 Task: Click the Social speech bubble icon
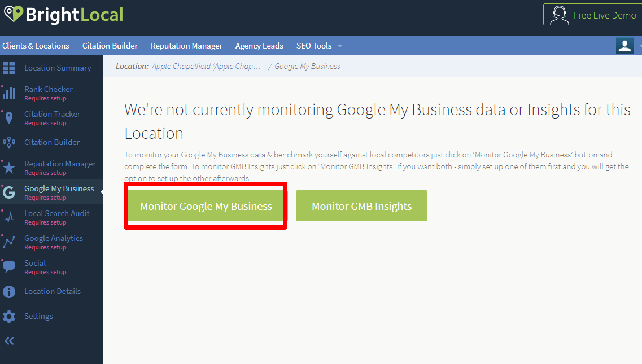(x=9, y=266)
